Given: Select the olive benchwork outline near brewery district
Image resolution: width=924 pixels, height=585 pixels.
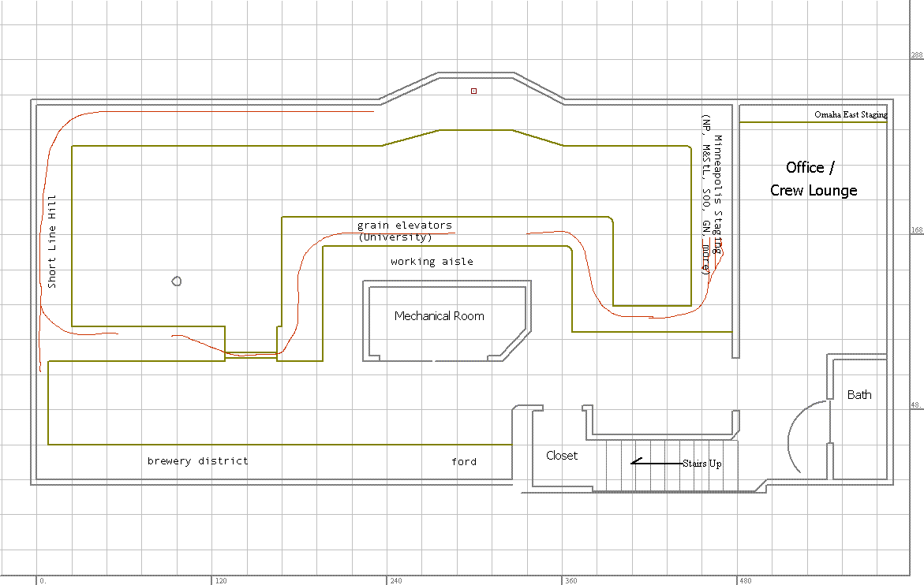Looking at the screenshot, I should [x=237, y=445].
